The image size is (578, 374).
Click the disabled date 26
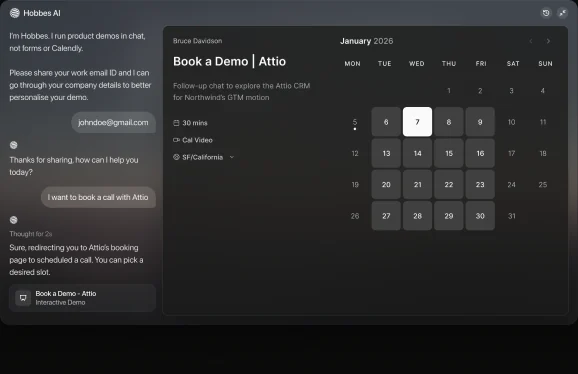(x=355, y=216)
